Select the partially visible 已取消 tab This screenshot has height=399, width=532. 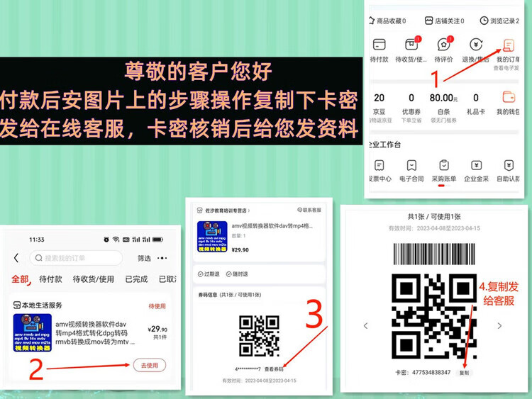[167, 279]
